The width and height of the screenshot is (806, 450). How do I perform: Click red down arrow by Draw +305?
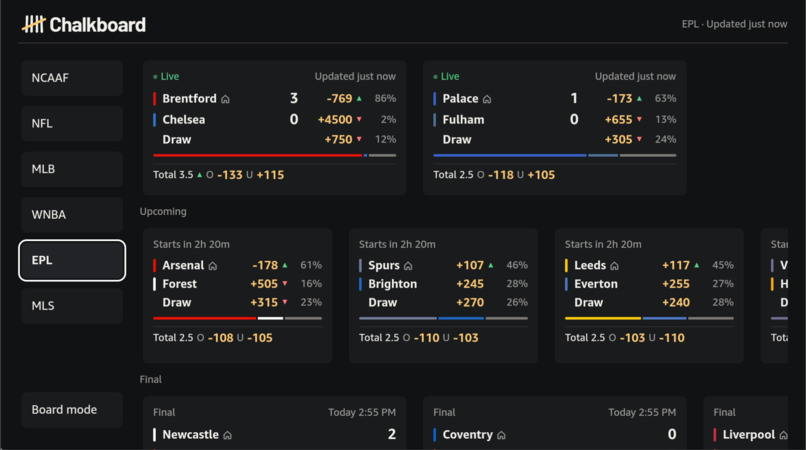[639, 139]
